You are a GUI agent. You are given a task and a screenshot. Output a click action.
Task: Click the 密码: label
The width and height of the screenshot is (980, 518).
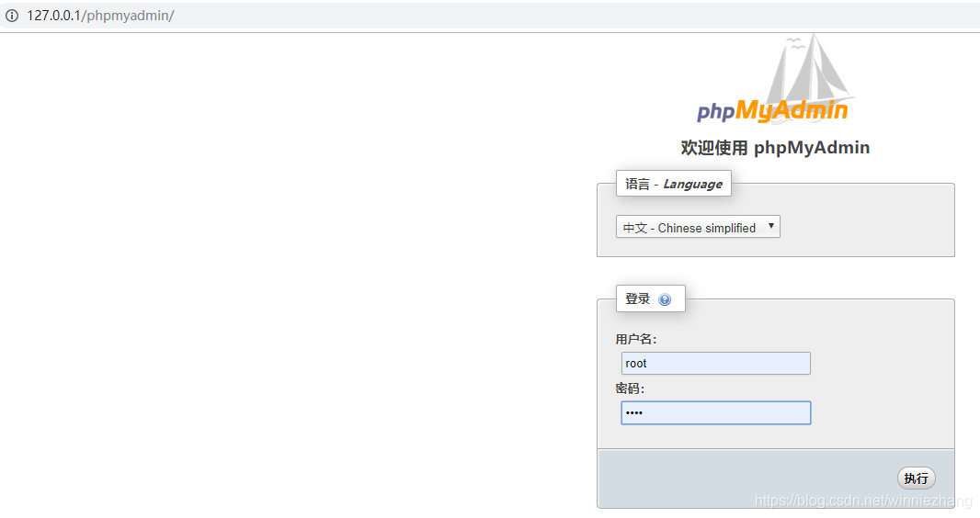point(630,388)
